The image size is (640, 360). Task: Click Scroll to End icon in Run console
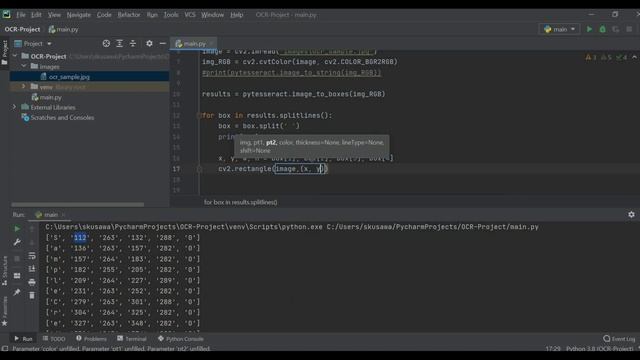point(32,269)
